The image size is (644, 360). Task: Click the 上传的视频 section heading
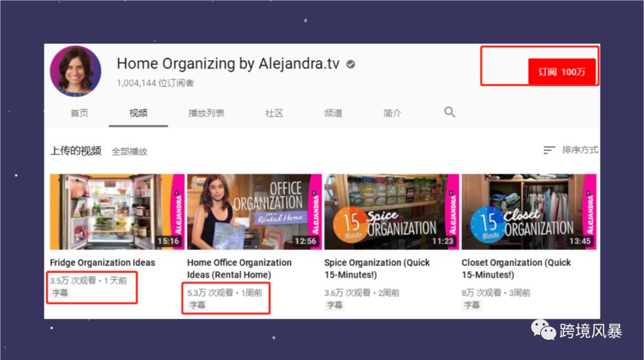(x=76, y=151)
